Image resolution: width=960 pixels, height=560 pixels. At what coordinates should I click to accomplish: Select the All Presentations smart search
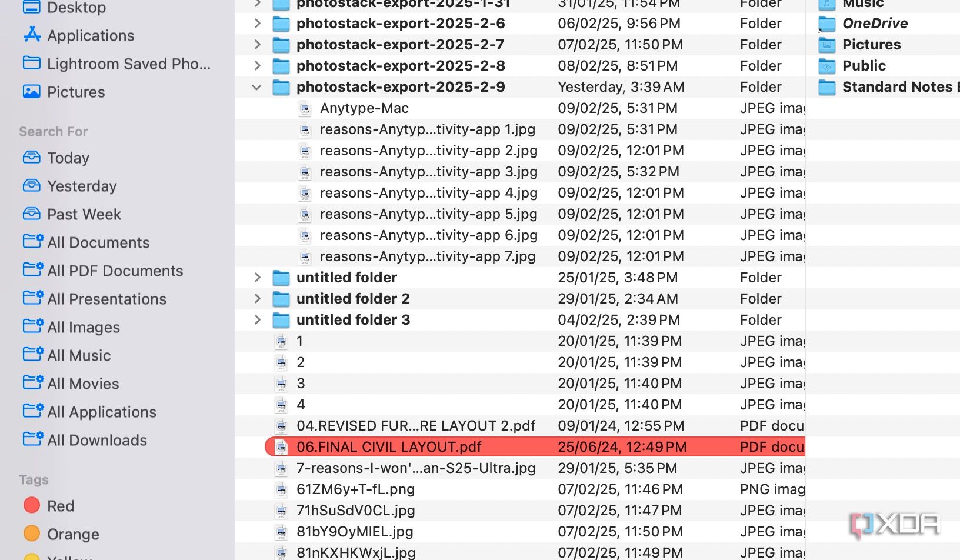[x=106, y=299]
